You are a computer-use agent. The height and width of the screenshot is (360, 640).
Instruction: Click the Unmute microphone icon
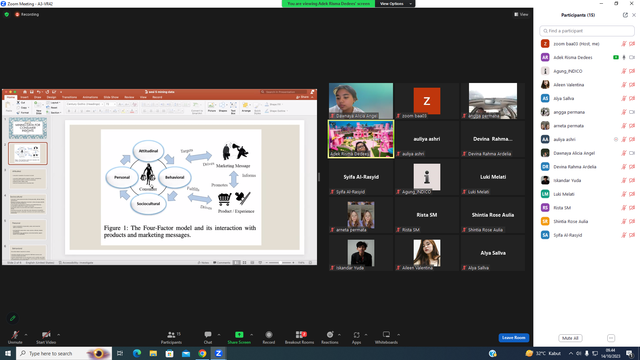coord(15,335)
